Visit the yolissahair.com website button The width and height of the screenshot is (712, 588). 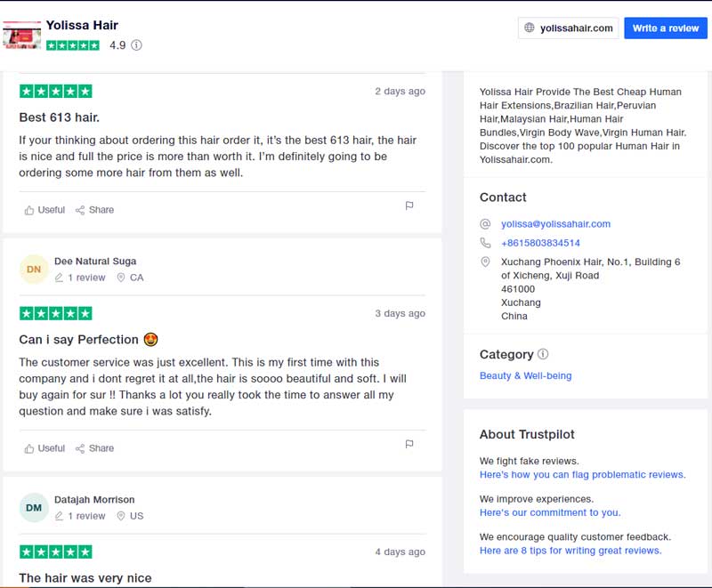coord(568,28)
